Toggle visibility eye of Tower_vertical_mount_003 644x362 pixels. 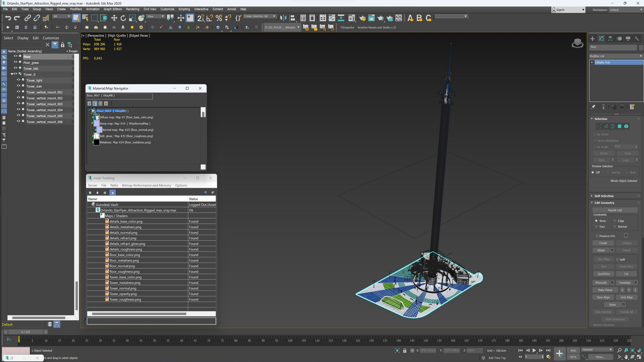(18, 104)
